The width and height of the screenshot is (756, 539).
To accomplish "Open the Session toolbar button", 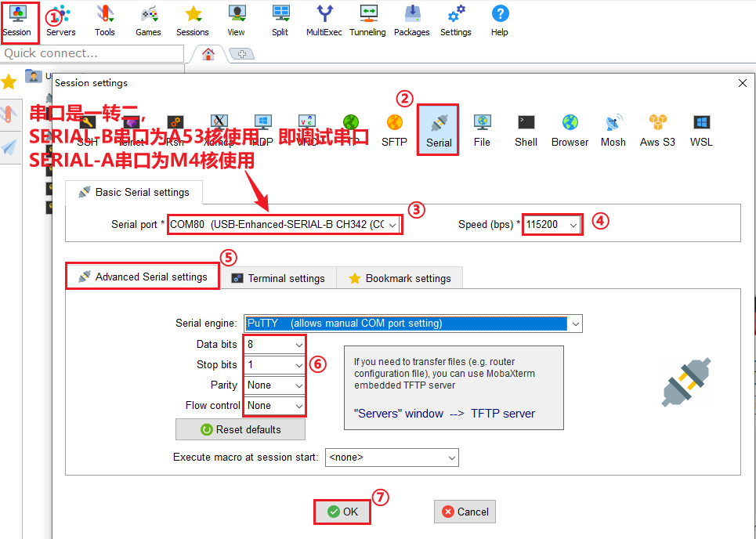I will [17, 20].
